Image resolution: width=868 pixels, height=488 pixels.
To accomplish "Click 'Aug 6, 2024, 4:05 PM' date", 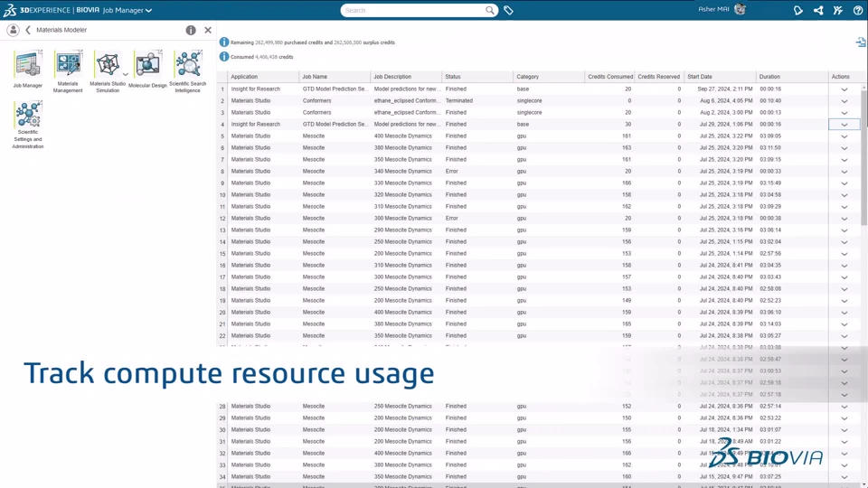I will (726, 100).
